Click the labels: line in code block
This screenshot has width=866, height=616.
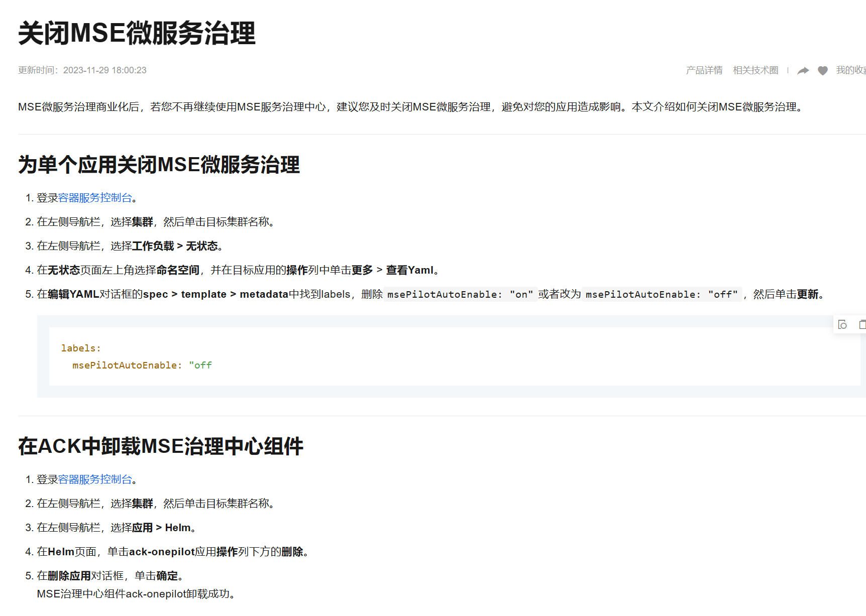(81, 348)
